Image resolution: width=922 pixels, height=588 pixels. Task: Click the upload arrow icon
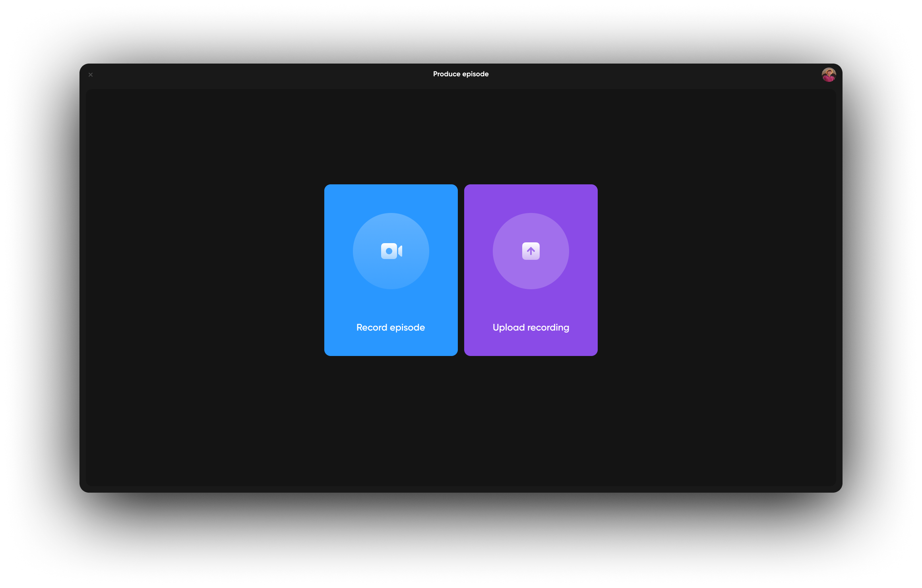531,251
